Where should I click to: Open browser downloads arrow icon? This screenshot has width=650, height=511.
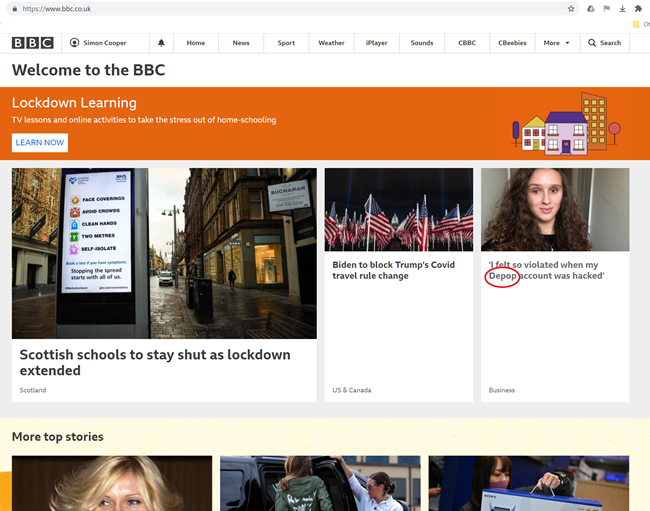click(x=622, y=9)
